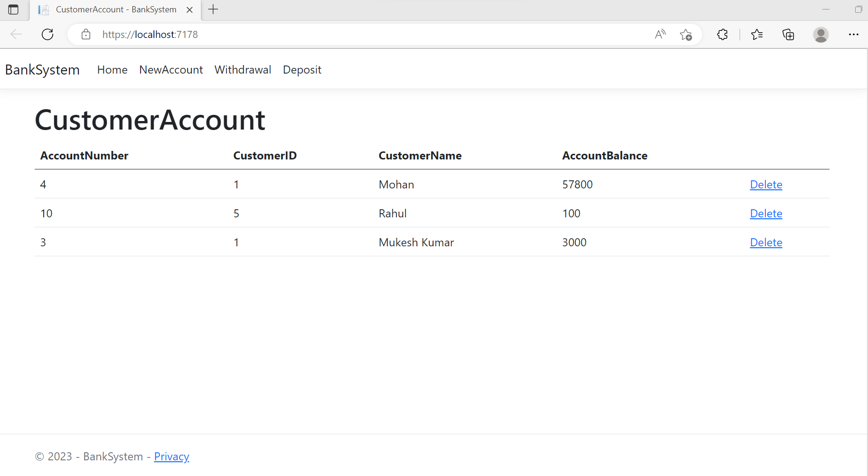Delete Mohan's account record
868x476 pixels.
766,184
